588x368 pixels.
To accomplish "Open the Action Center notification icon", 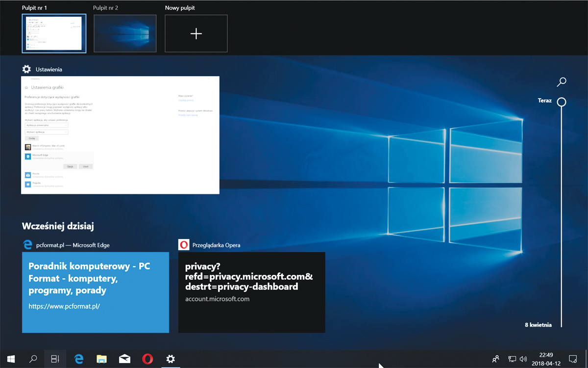I will (572, 359).
